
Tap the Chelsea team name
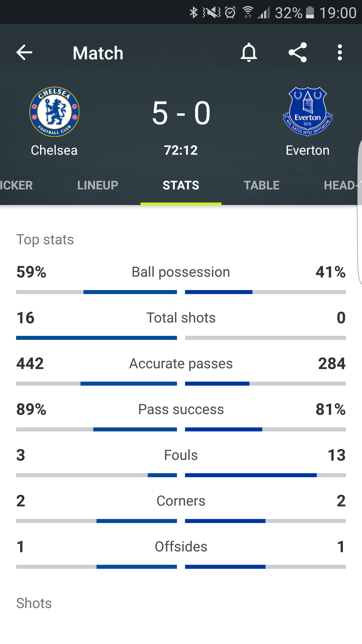click(54, 150)
